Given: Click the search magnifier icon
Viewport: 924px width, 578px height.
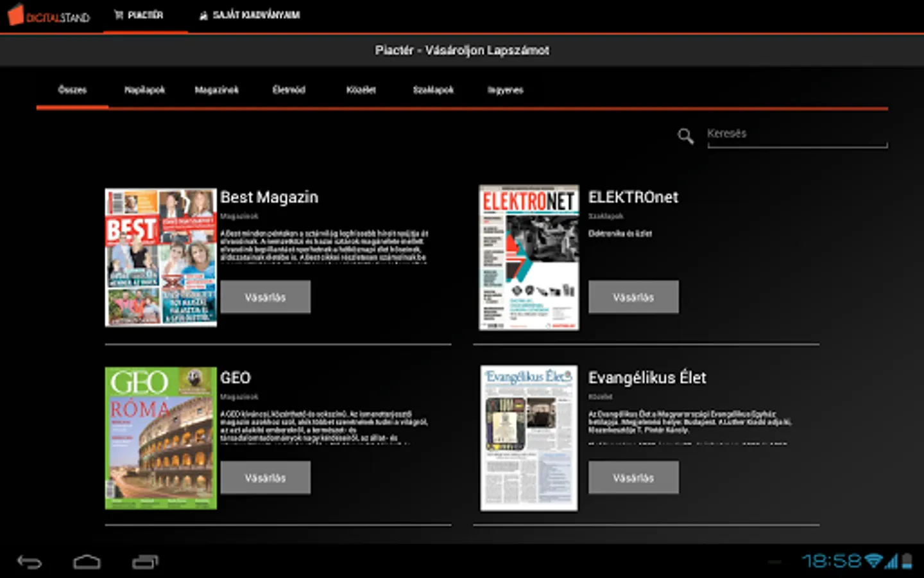Looking at the screenshot, I should (x=685, y=136).
